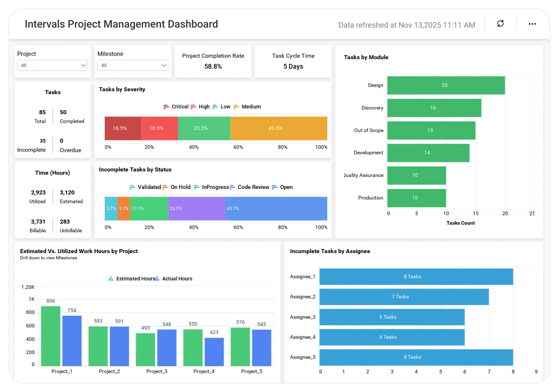Viewport: 559px width, 392px height.
Task: Click the Design module bar showing 20
Action: tap(446, 85)
